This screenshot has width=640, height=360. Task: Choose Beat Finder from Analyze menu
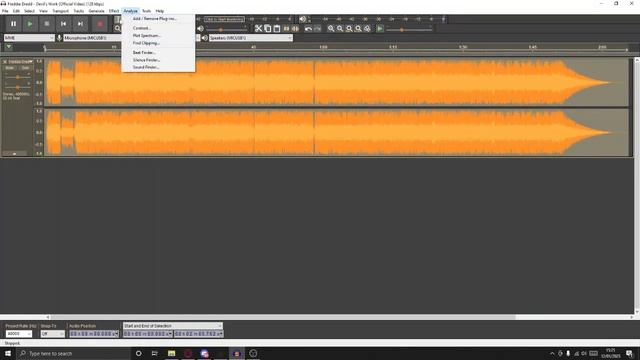click(x=158, y=53)
